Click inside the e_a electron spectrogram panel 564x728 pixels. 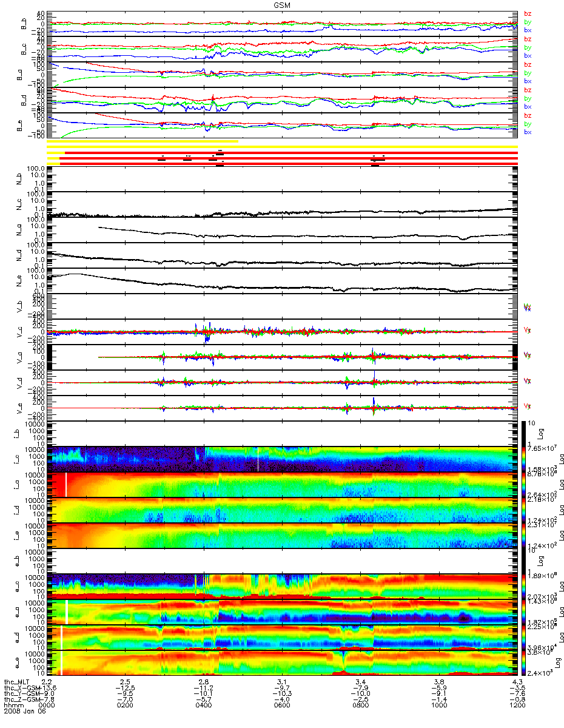tap(283, 612)
